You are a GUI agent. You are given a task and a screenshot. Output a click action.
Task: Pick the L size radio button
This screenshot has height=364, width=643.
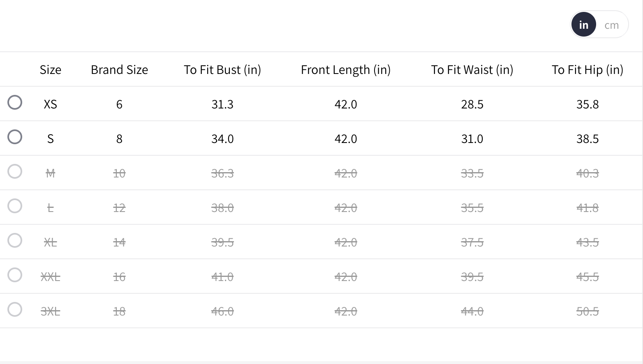pos(15,206)
